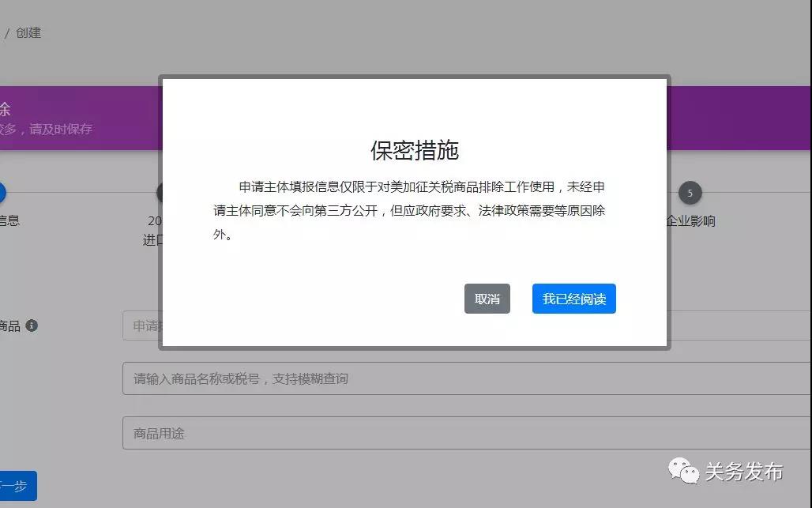Focus the 商品用途 input field

pos(466,433)
